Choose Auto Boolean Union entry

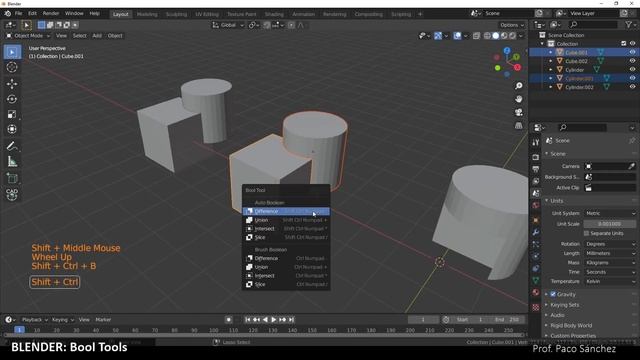click(x=286, y=220)
